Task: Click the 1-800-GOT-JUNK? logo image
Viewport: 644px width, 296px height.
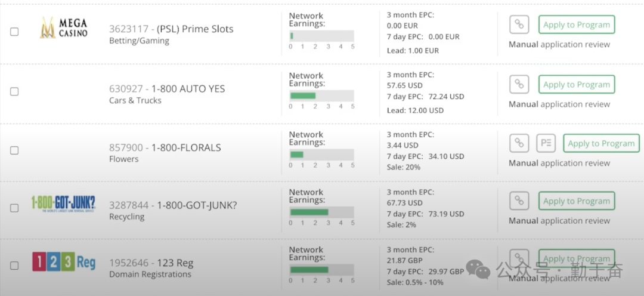Action: click(x=63, y=203)
